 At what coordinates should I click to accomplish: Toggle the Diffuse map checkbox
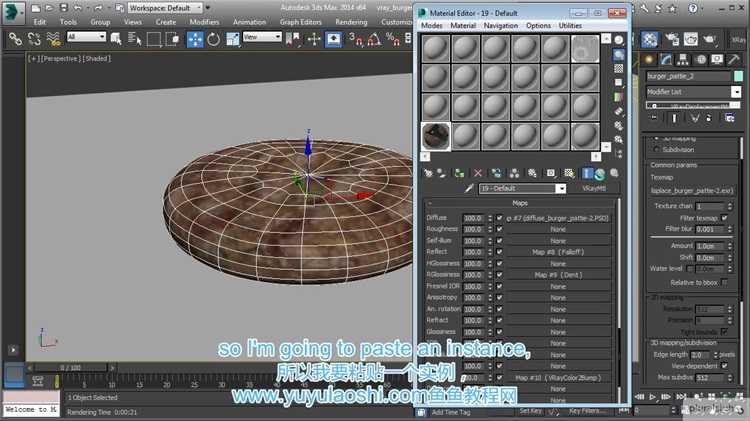(x=498, y=217)
